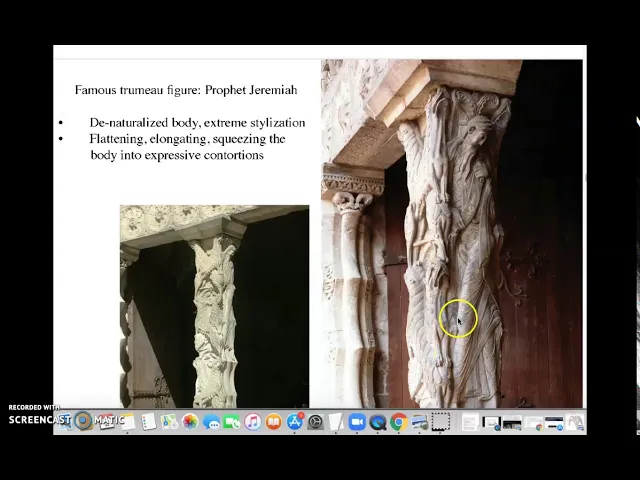The width and height of the screenshot is (640, 480).
Task: Restore the minimized arch image Preview window
Action: [x=575, y=422]
